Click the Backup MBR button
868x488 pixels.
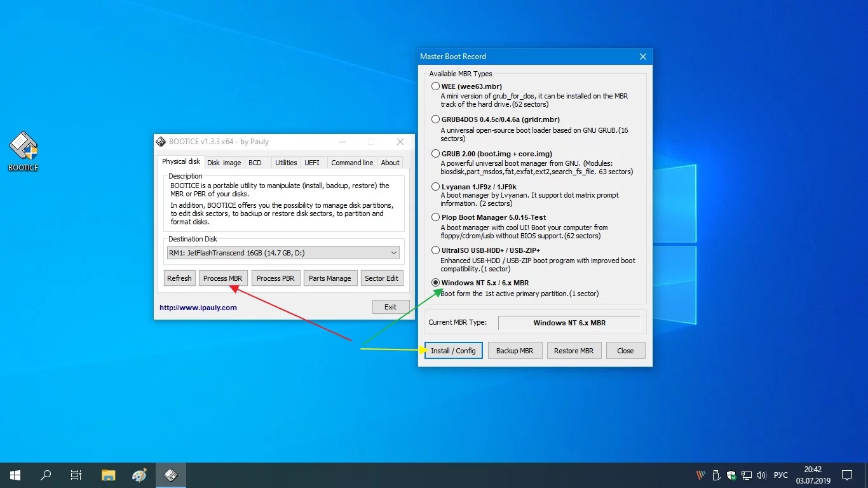point(515,351)
